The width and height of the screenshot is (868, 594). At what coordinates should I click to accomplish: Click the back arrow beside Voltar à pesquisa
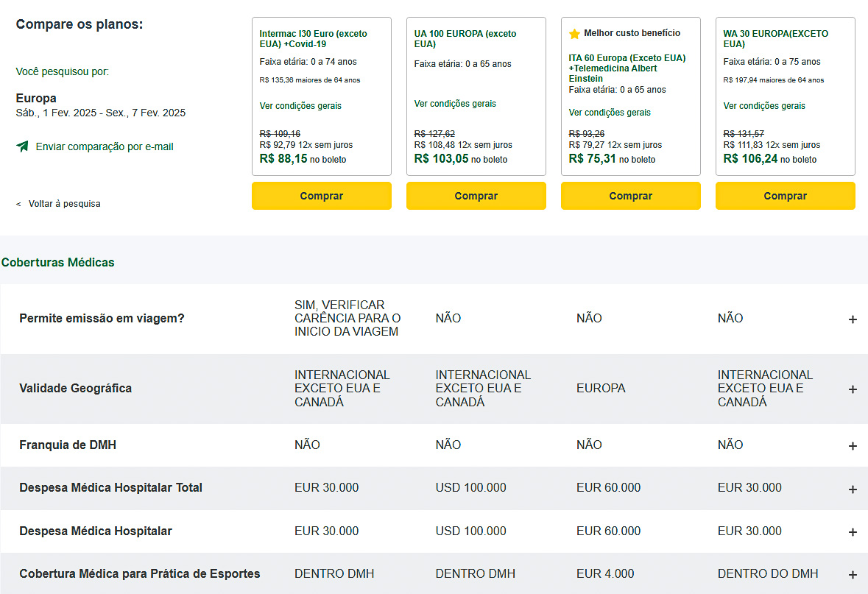[19, 205]
